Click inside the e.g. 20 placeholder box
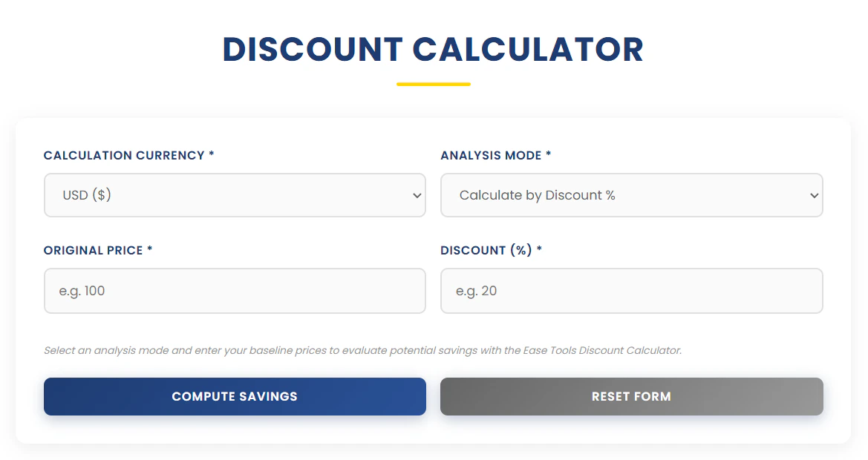 tap(631, 291)
